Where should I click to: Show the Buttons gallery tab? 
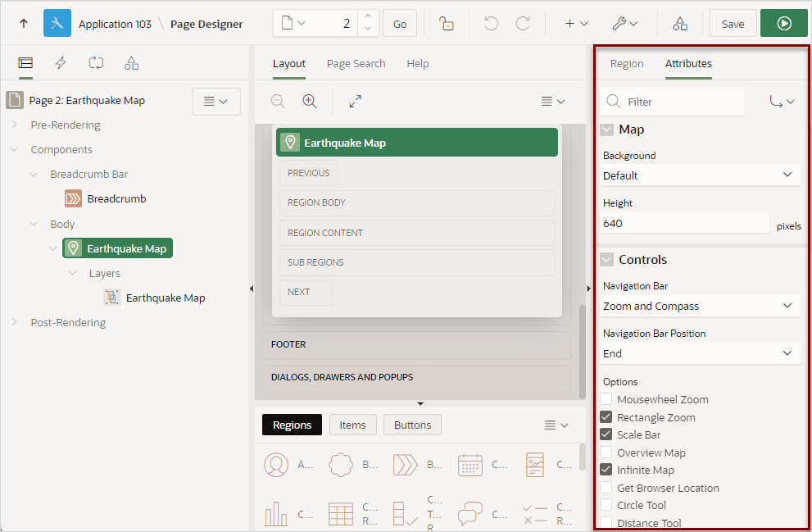pos(412,425)
